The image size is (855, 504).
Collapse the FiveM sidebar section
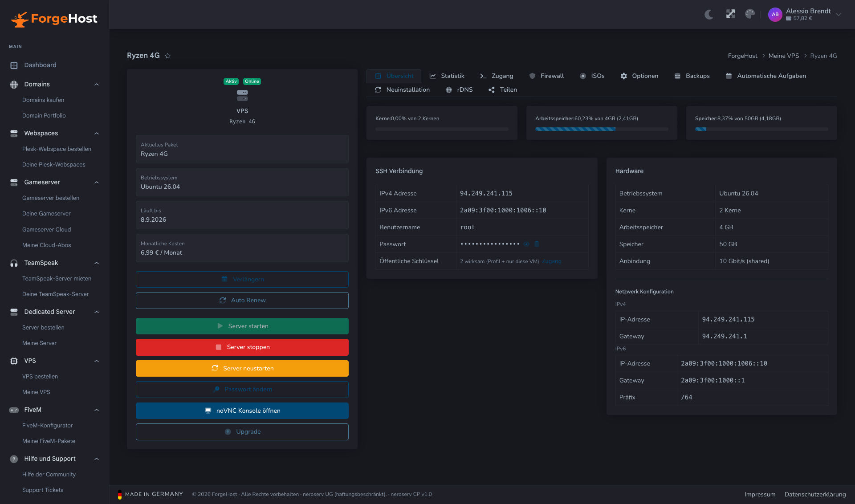pos(96,410)
